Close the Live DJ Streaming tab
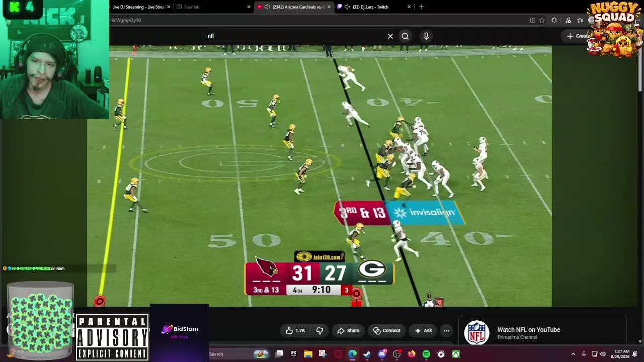The height and width of the screenshot is (362, 644). point(169,7)
